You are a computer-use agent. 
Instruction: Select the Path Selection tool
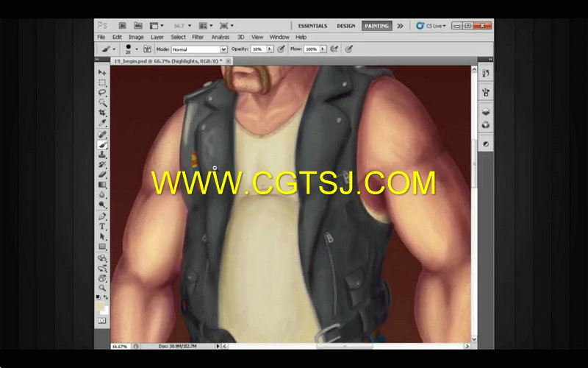(102, 236)
